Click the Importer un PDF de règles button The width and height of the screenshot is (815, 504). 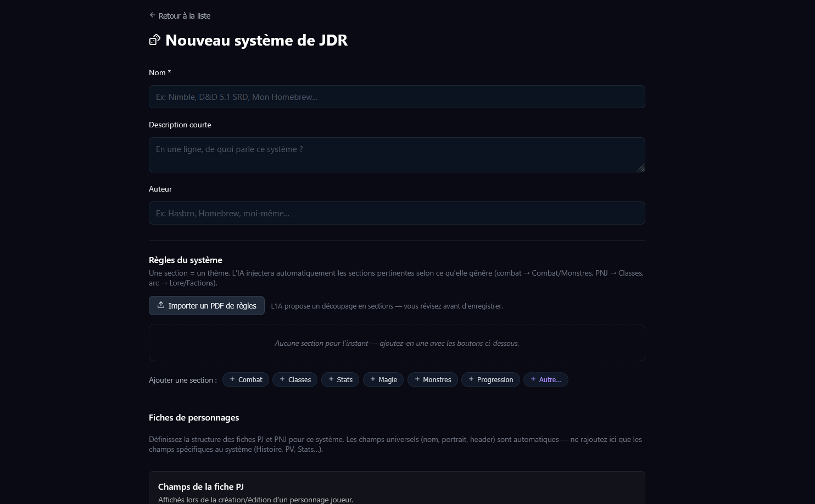click(x=206, y=306)
